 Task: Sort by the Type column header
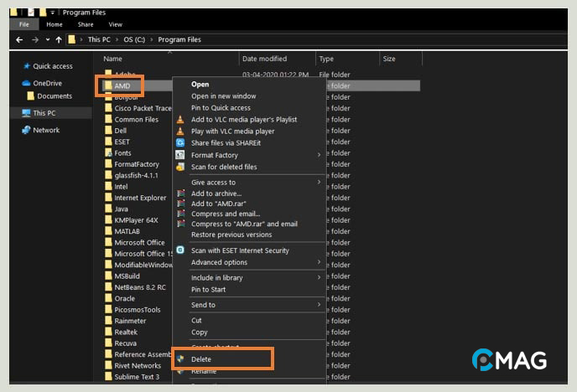pyautogui.click(x=326, y=59)
